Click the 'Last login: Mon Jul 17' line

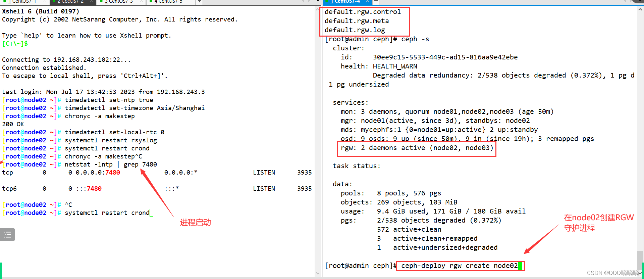point(103,92)
